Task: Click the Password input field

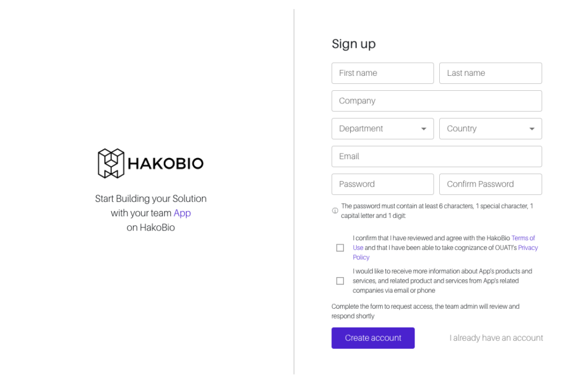Action: tap(382, 184)
